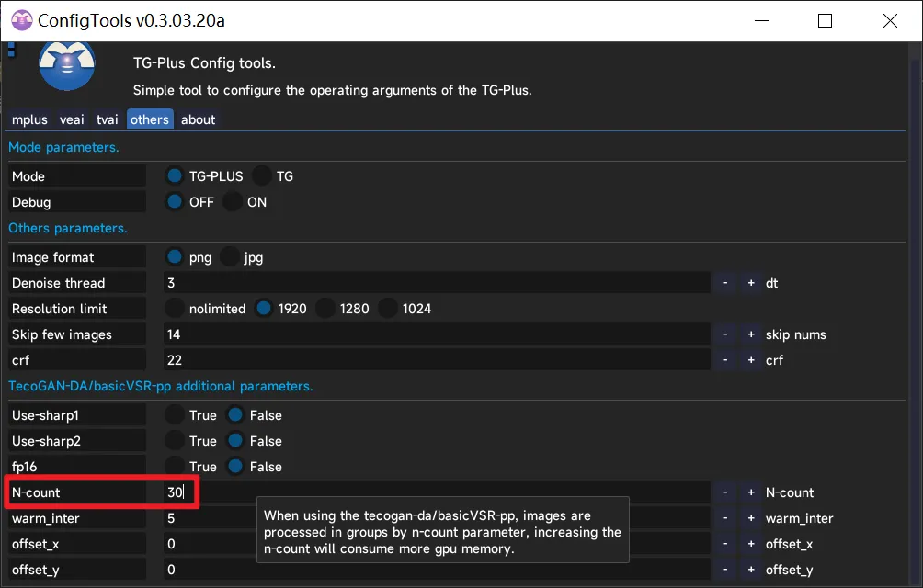
Task: Select the others tab
Action: point(150,119)
